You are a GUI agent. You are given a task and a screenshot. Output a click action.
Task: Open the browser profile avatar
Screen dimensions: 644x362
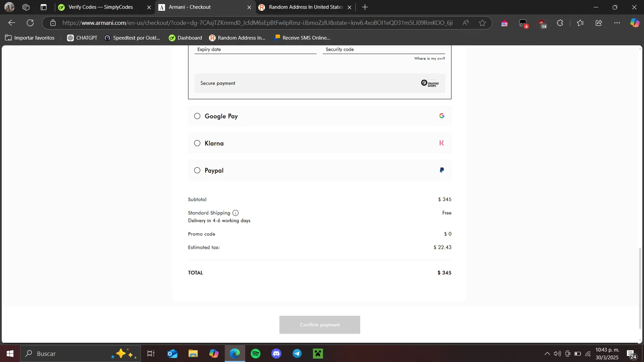point(9,7)
